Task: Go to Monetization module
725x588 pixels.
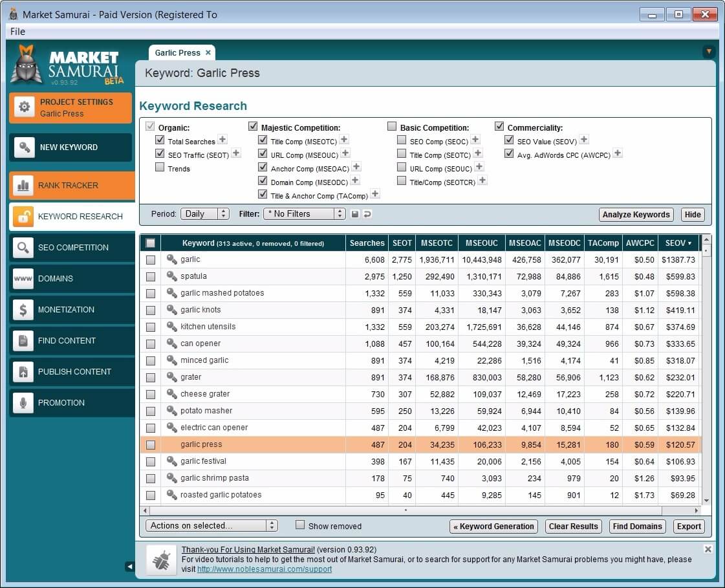Action: click(x=72, y=309)
